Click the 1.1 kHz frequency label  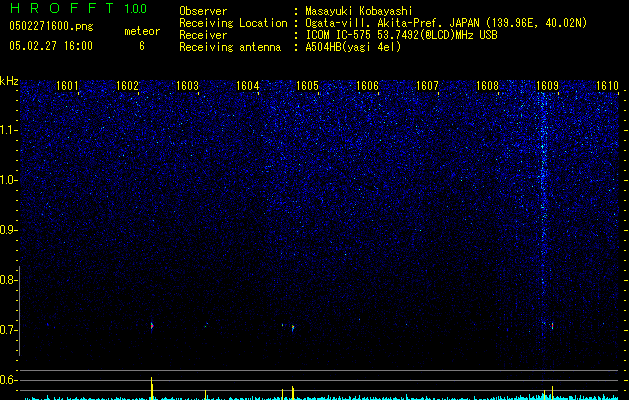coord(8,130)
